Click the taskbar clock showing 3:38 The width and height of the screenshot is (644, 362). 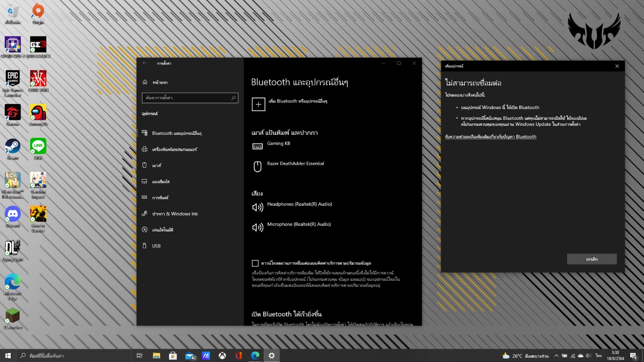pyautogui.click(x=615, y=356)
